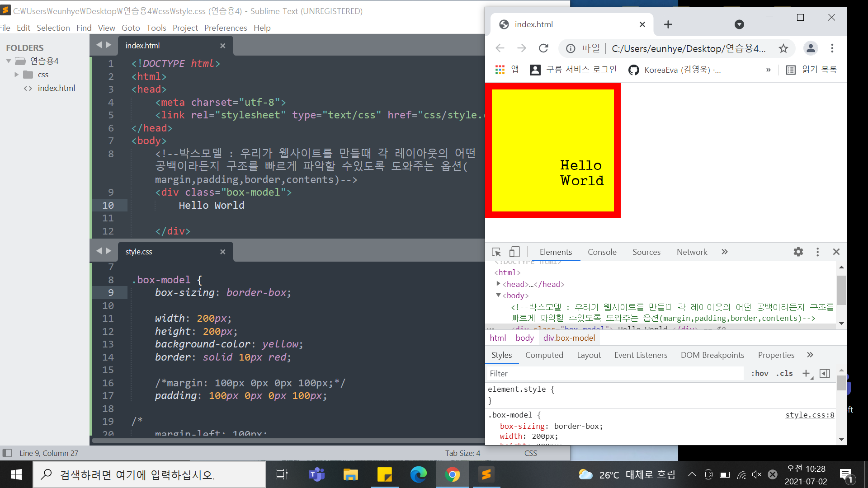Click the DevTools inspect element picker icon
This screenshot has height=488, width=868.
click(496, 252)
